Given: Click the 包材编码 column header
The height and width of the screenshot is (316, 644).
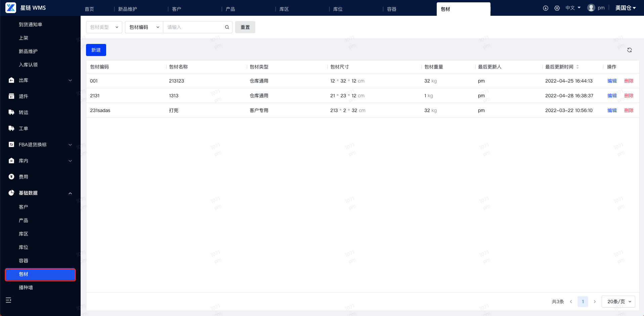Looking at the screenshot, I should [99, 67].
